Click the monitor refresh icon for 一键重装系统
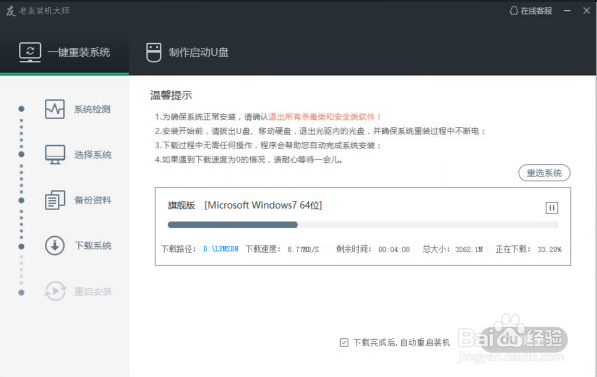Viewport: 597px width, 377px height. coord(30,52)
